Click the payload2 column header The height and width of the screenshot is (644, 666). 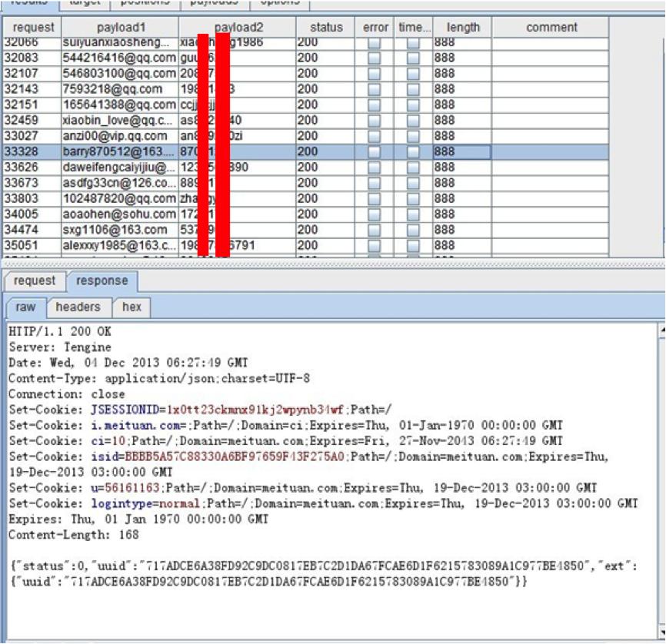tap(237, 28)
